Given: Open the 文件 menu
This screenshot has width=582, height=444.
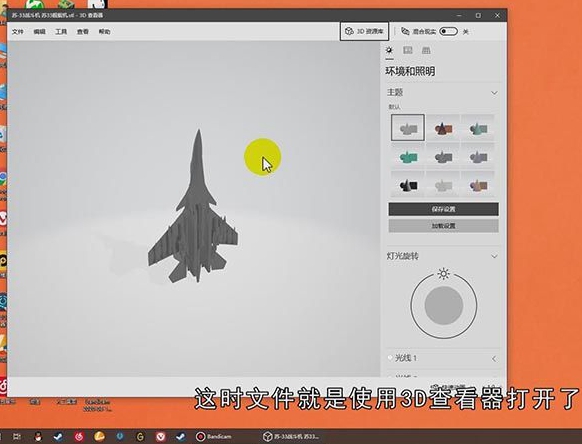Looking at the screenshot, I should pos(17,32).
